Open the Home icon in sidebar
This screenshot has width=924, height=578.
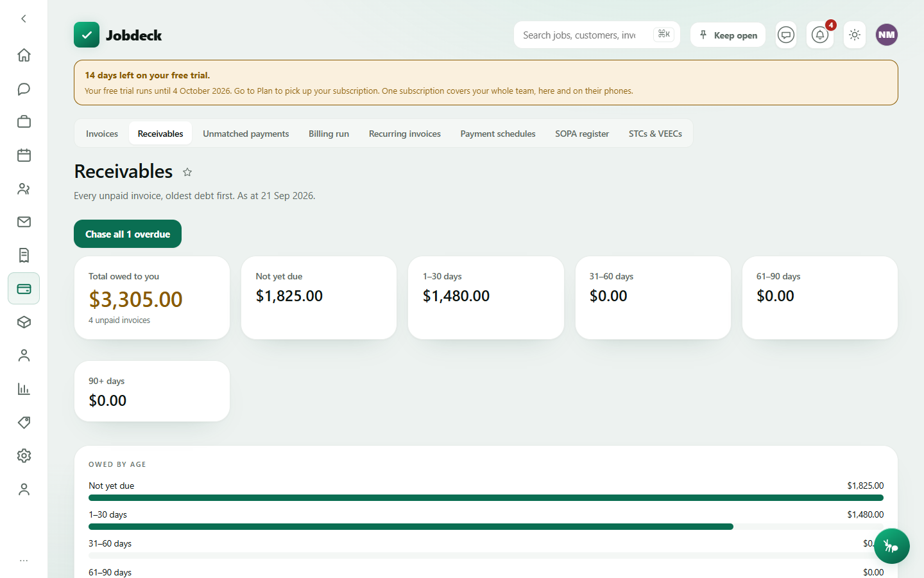(24, 55)
